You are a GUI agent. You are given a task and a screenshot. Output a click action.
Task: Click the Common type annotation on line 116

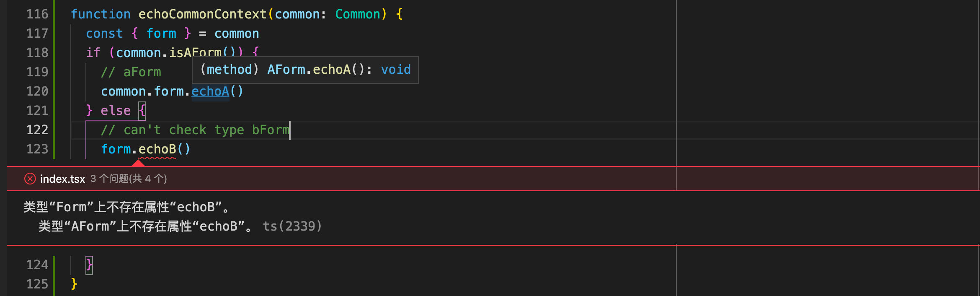click(358, 14)
